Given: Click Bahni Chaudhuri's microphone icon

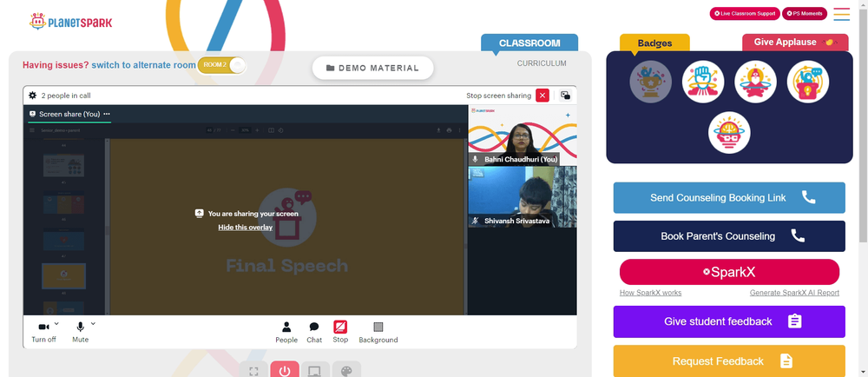Looking at the screenshot, I should click(x=475, y=160).
